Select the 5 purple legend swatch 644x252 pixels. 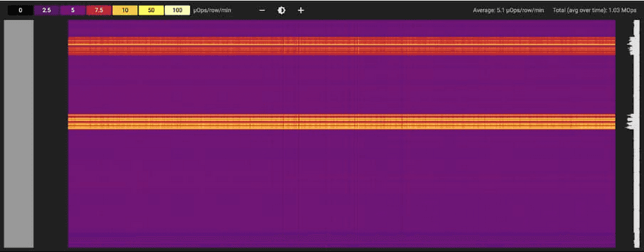click(73, 10)
